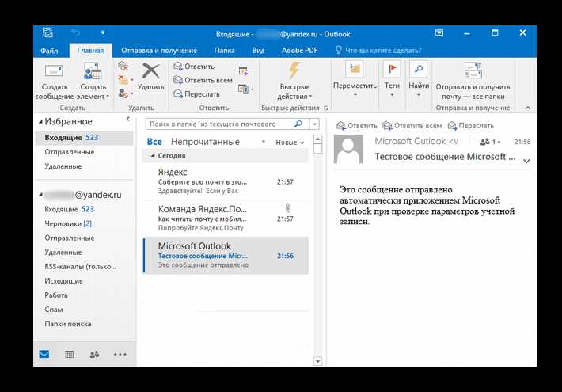
Task: Click Переслать in the reading pane
Action: click(471, 126)
